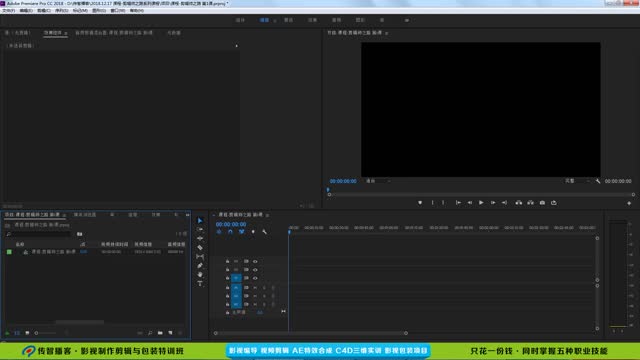Click the comparison view icon
This screenshot has width=640, height=360.
tap(554, 202)
